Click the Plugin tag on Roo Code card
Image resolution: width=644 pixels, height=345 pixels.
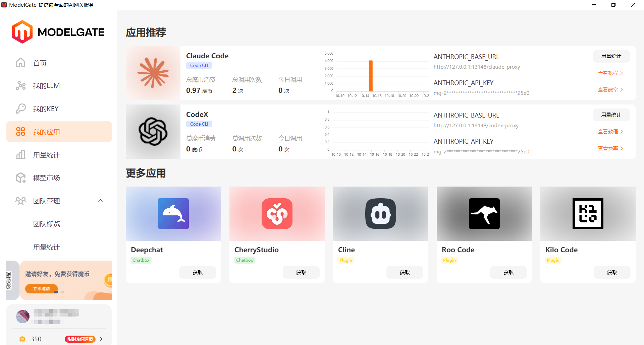point(449,260)
